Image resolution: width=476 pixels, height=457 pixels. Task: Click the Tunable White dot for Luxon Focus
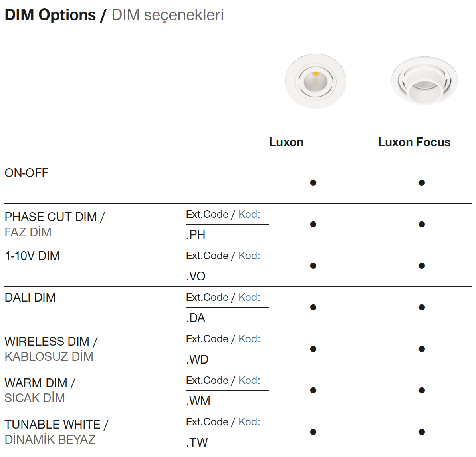(x=422, y=432)
